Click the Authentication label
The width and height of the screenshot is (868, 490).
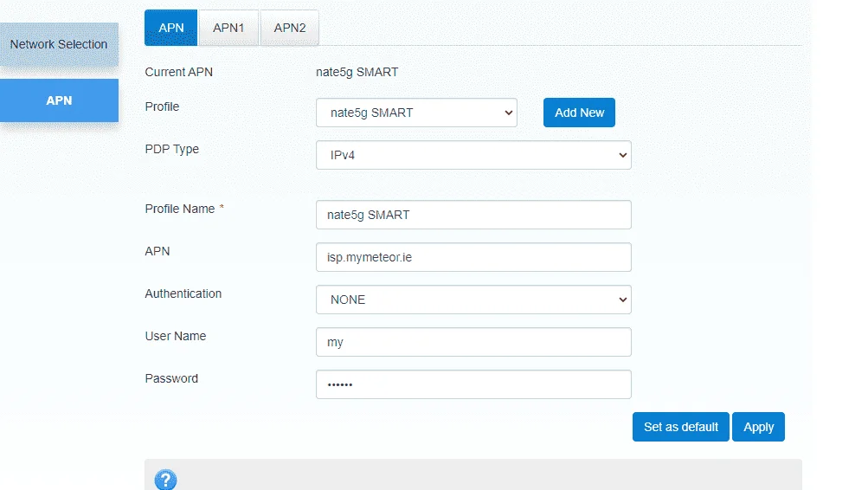click(x=183, y=293)
